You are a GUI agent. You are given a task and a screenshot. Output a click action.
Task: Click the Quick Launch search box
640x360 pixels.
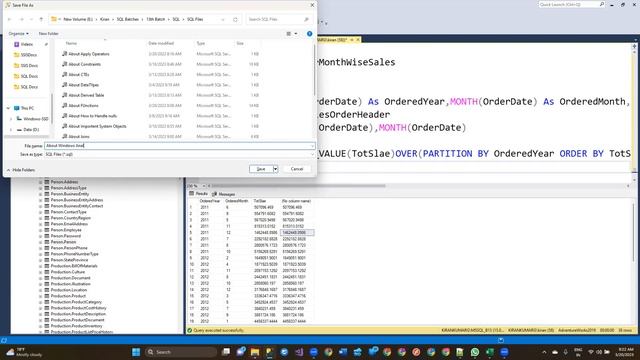[571, 4]
